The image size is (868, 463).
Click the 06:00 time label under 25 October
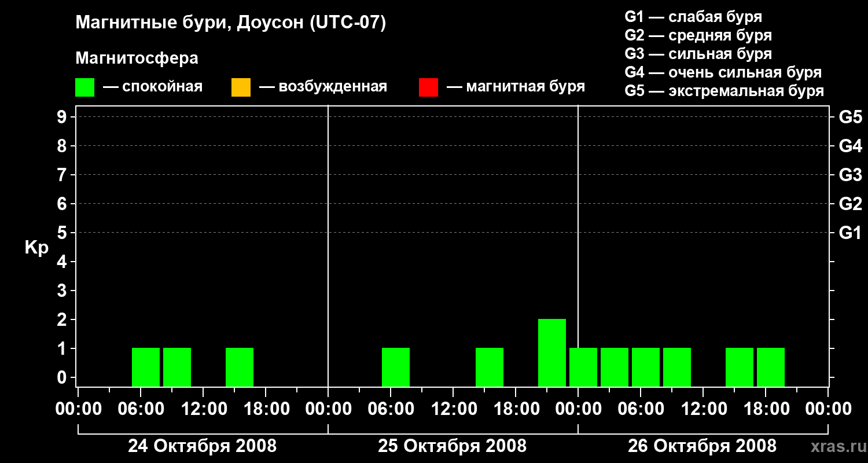coord(391,409)
